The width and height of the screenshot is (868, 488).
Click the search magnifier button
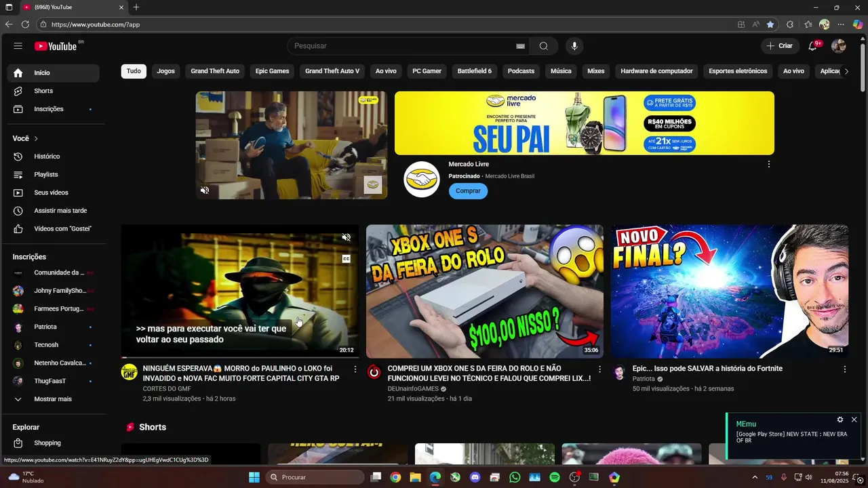543,46
